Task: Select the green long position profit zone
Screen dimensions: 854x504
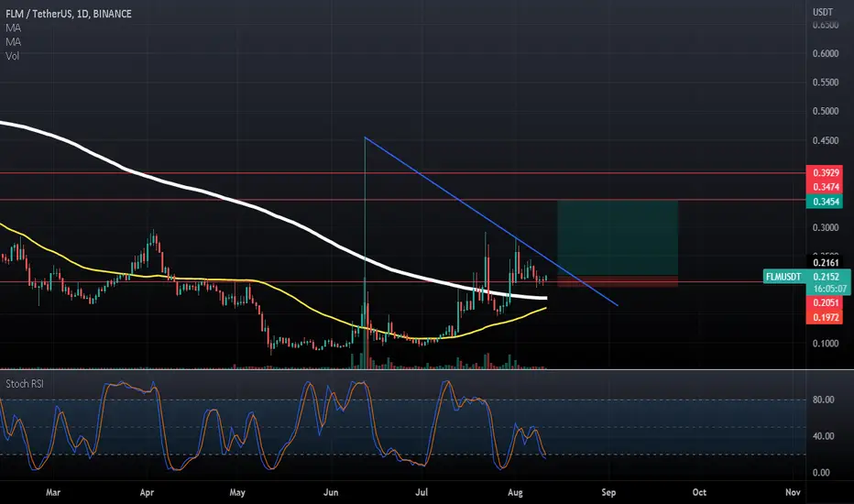Action: coord(618,238)
